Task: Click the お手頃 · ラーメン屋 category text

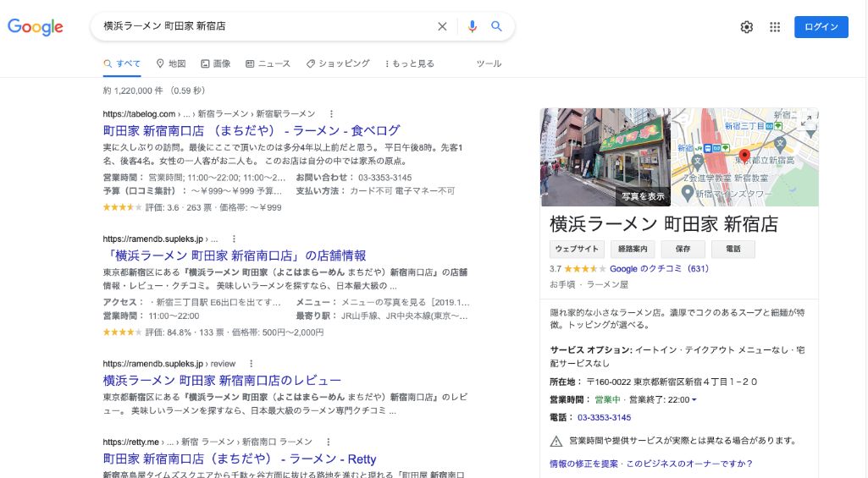Action: point(589,284)
